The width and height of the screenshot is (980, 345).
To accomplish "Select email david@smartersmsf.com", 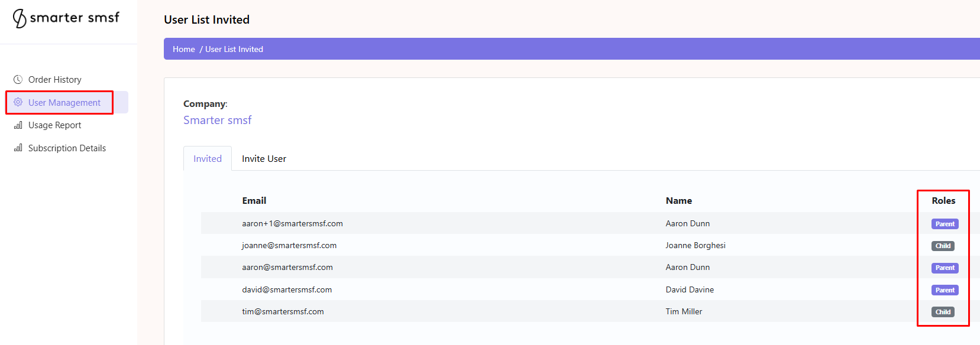I will [x=287, y=289].
